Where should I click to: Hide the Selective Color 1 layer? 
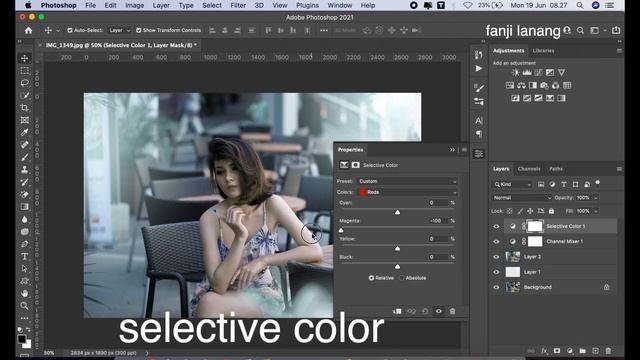pos(496,227)
